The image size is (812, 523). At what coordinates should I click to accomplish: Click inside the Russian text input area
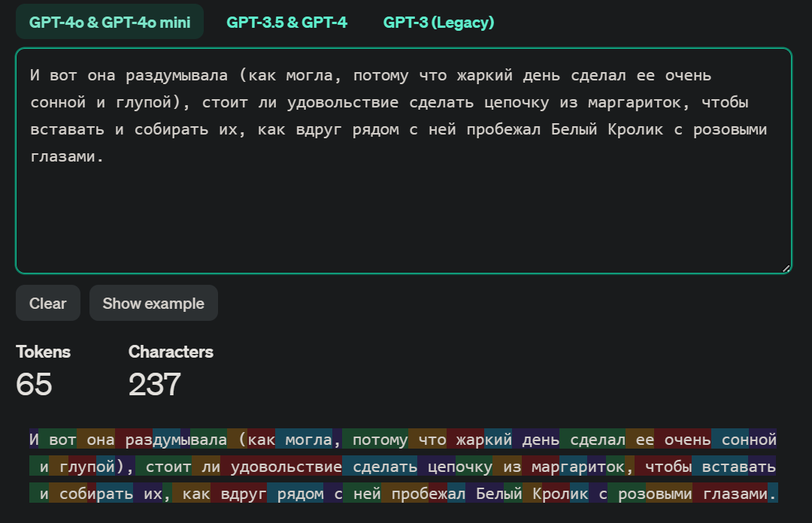(404, 161)
